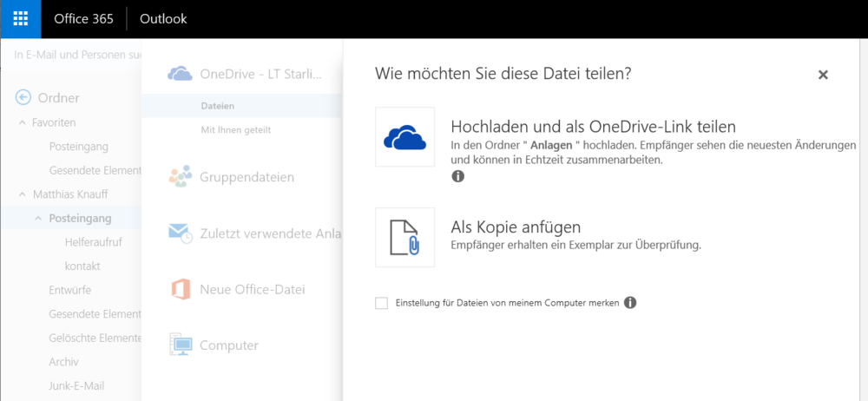This screenshot has width=868, height=401.
Task: Select Dateien under OneDrive
Action: 217,106
